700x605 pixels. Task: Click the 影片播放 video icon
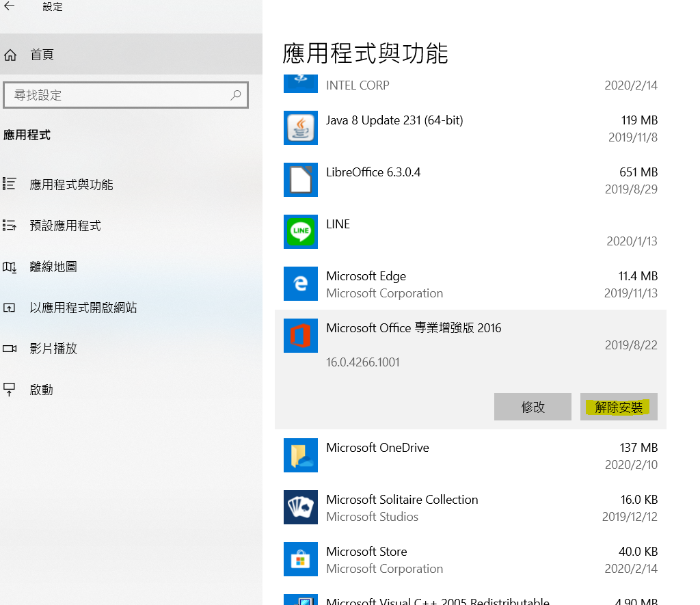point(10,349)
